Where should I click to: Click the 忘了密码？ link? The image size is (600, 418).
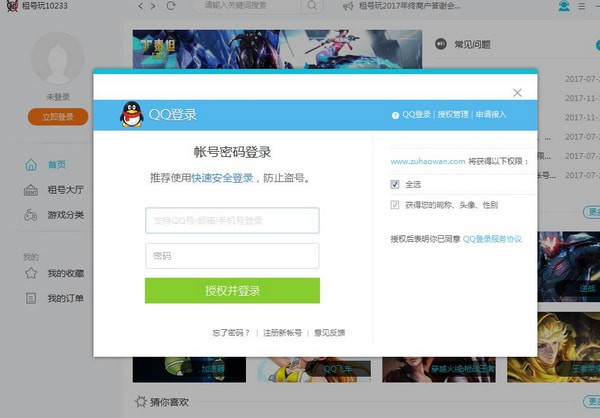tap(231, 333)
